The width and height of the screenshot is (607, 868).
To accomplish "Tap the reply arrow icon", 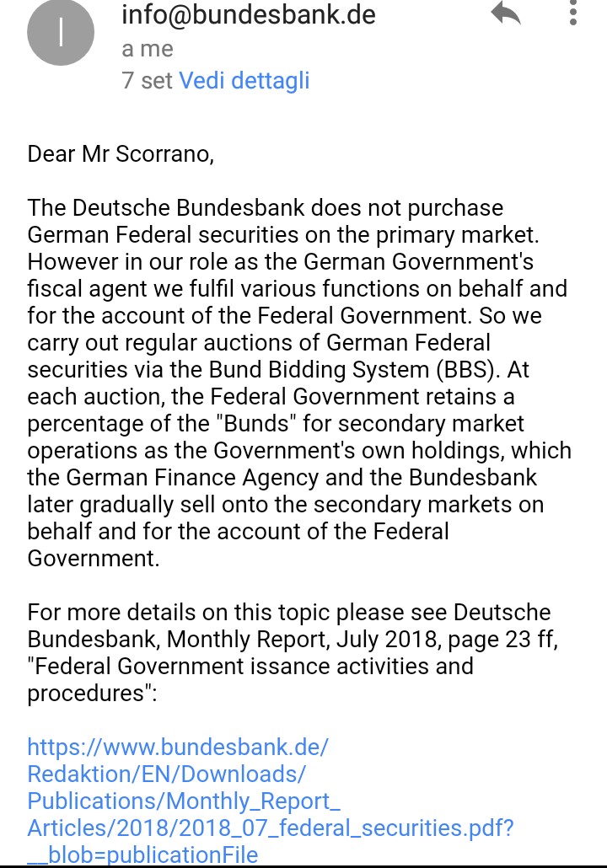I will tap(506, 13).
